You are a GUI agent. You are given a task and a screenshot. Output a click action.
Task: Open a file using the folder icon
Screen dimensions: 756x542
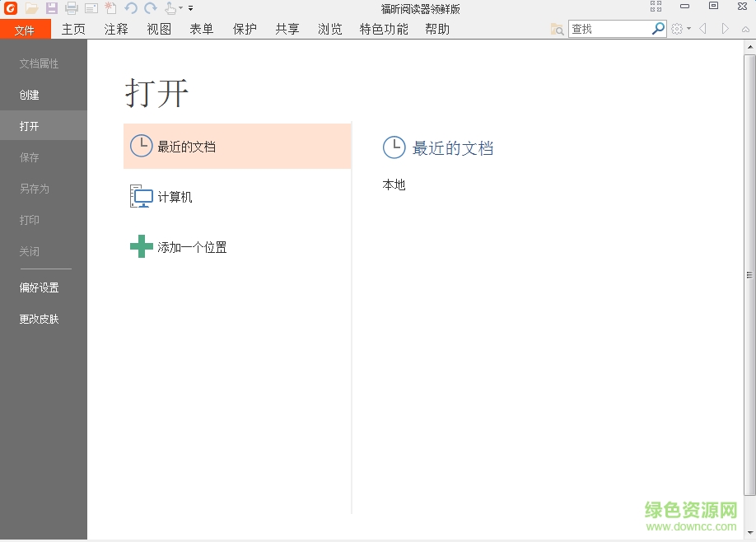coord(31,8)
